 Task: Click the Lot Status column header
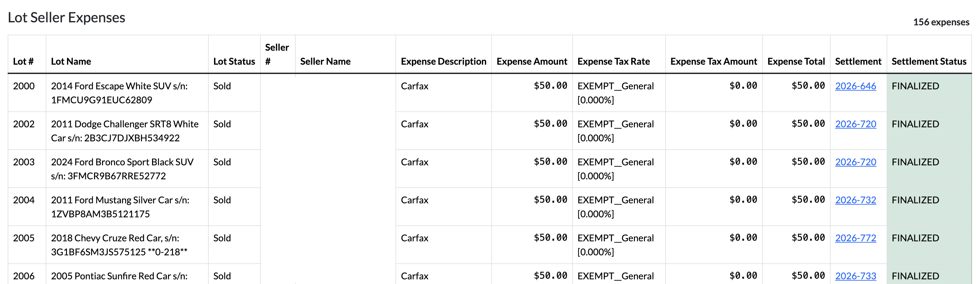coord(234,61)
